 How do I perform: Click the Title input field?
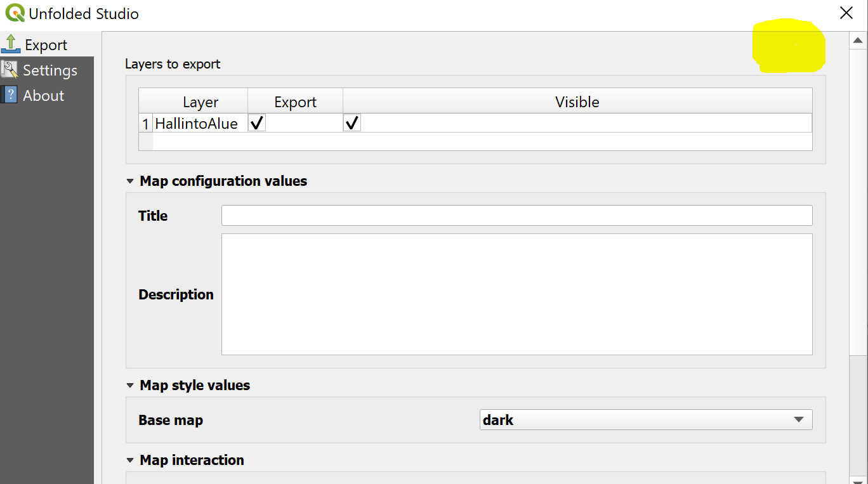[515, 215]
